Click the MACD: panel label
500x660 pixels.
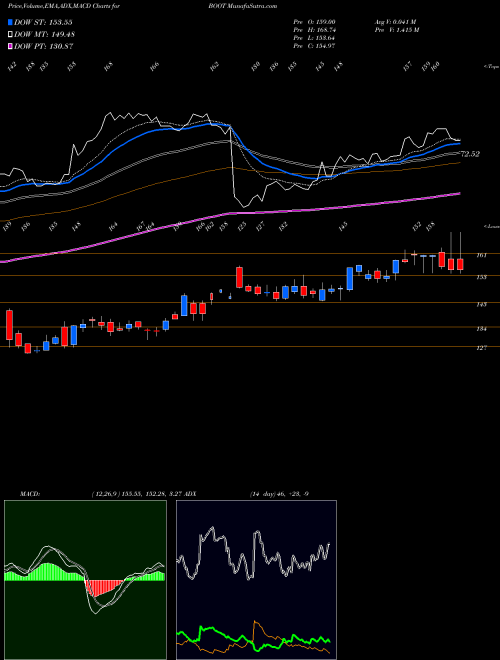pos(29,494)
